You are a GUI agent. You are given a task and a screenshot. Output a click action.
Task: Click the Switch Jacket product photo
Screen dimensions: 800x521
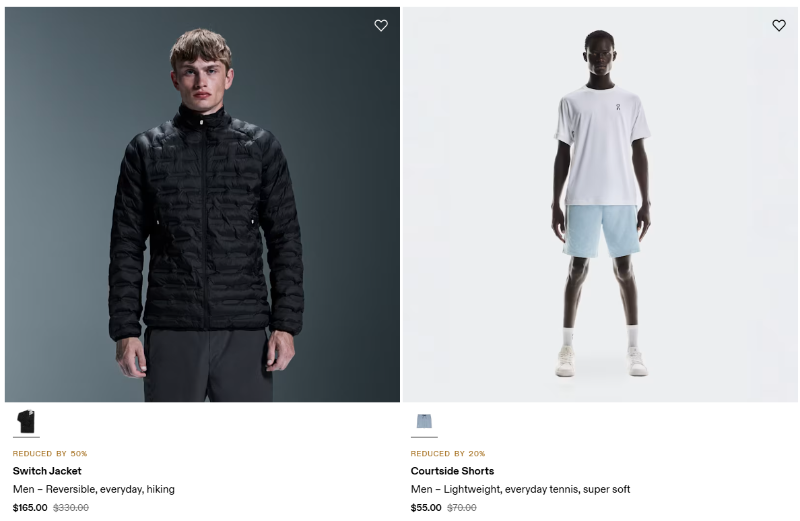coord(202,204)
